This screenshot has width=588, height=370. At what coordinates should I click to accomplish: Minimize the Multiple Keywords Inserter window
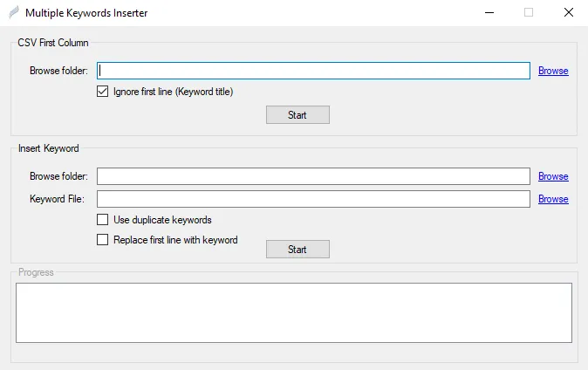click(x=489, y=12)
